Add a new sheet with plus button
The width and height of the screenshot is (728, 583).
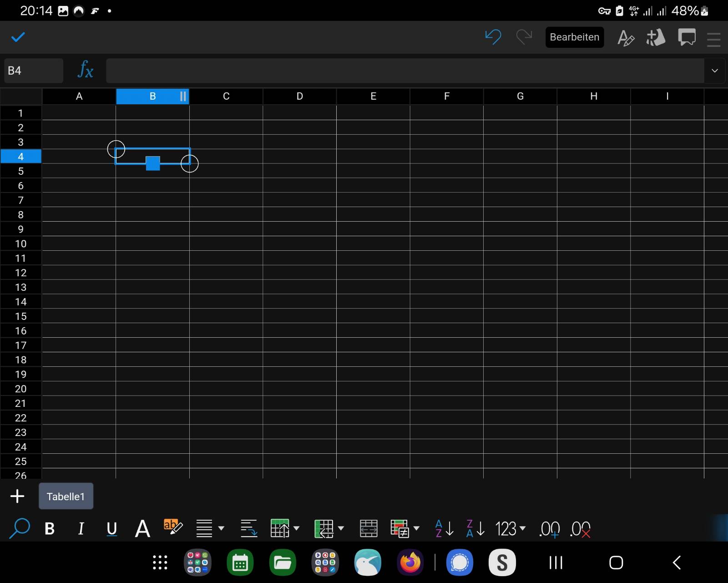(x=17, y=496)
